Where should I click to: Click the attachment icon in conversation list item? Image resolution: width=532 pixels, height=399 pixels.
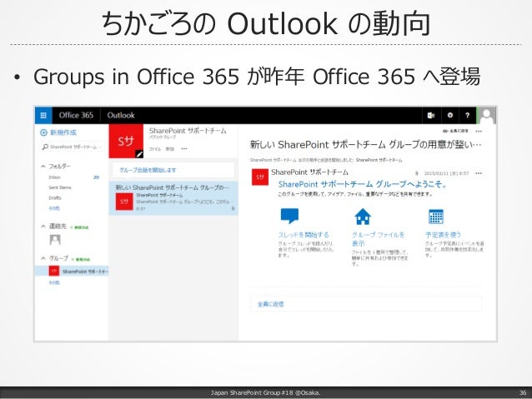(x=233, y=208)
